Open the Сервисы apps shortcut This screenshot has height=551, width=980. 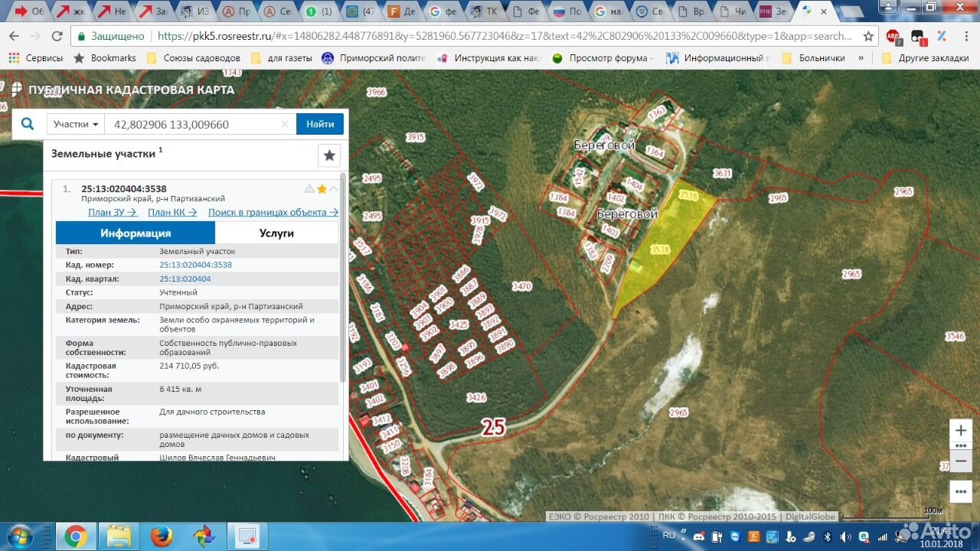coord(36,58)
